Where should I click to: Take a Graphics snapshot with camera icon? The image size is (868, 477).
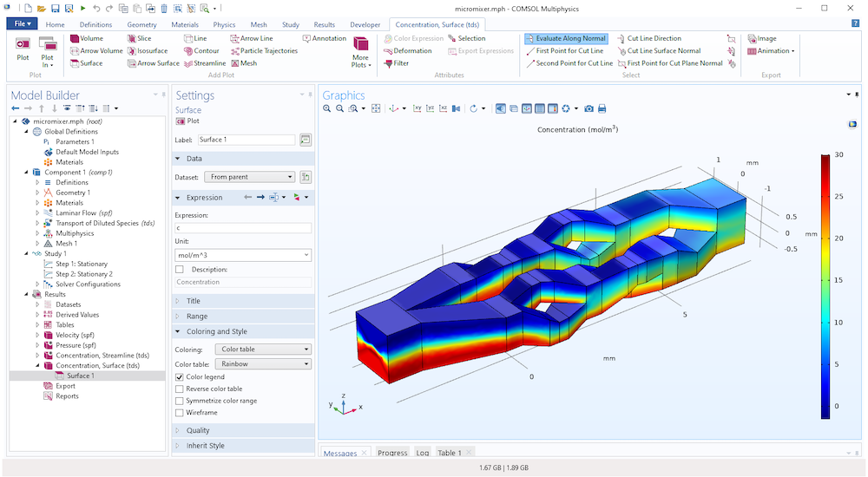(589, 108)
